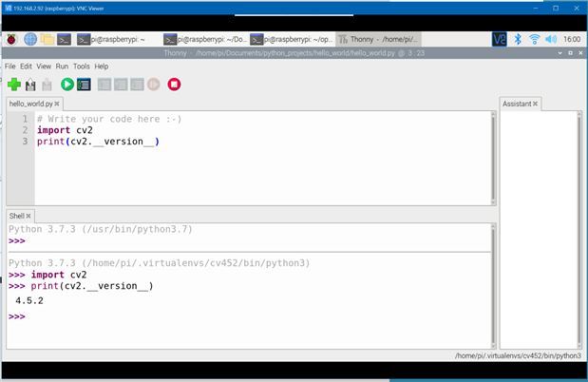Screen dimensions: 588x382
Task: Click the volume speaker icon
Action: point(551,40)
